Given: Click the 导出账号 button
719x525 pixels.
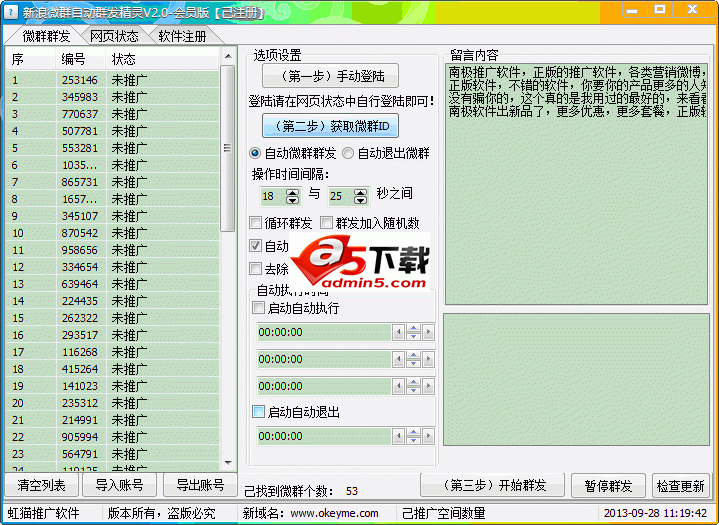Looking at the screenshot, I should point(200,485).
